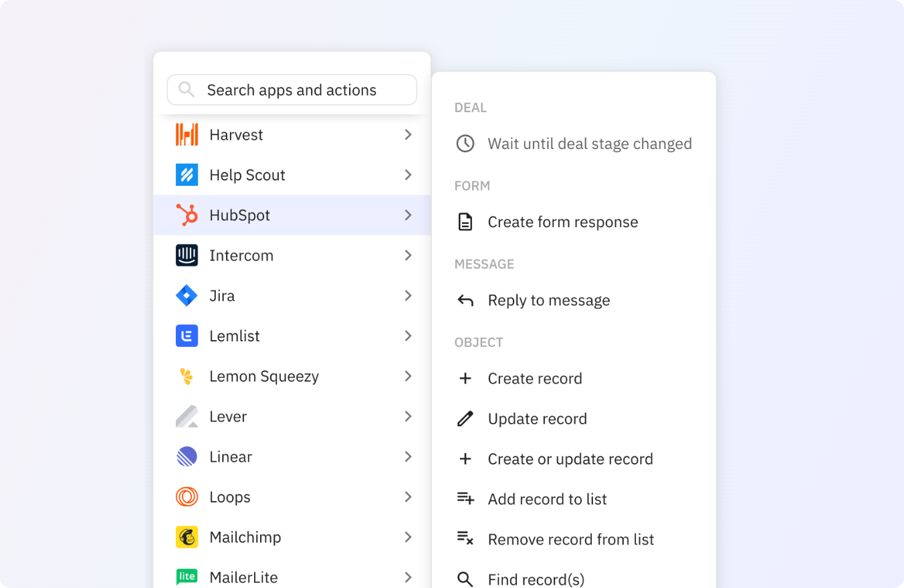Click the HubSpot sprocket logo icon
The height and width of the screenshot is (588, 904).
point(187,215)
